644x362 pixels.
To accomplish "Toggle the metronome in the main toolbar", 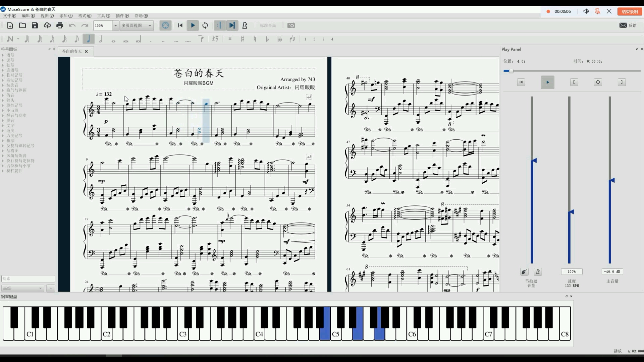I will pyautogui.click(x=245, y=25).
